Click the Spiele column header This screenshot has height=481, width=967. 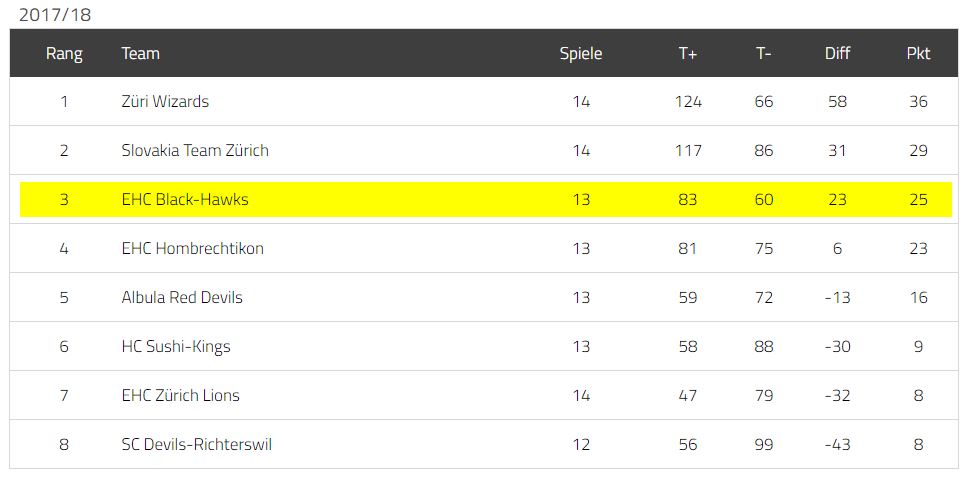(x=581, y=54)
